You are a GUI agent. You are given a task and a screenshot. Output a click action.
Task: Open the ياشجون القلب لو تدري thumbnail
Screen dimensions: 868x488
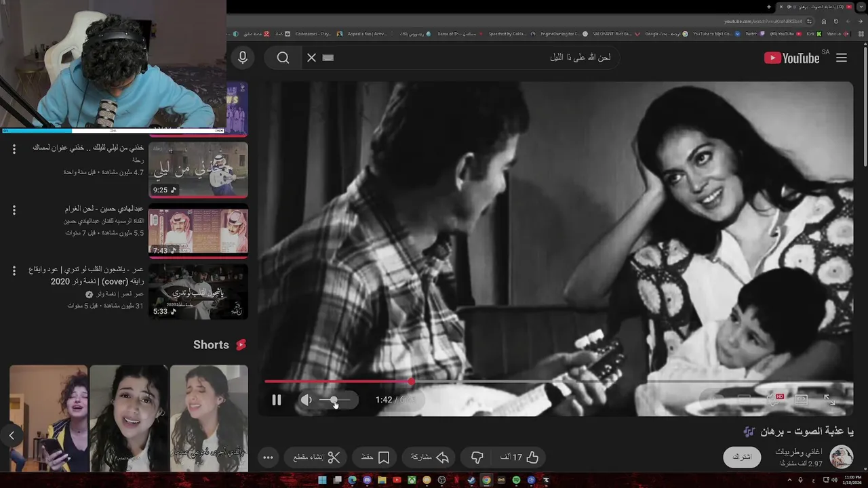198,291
